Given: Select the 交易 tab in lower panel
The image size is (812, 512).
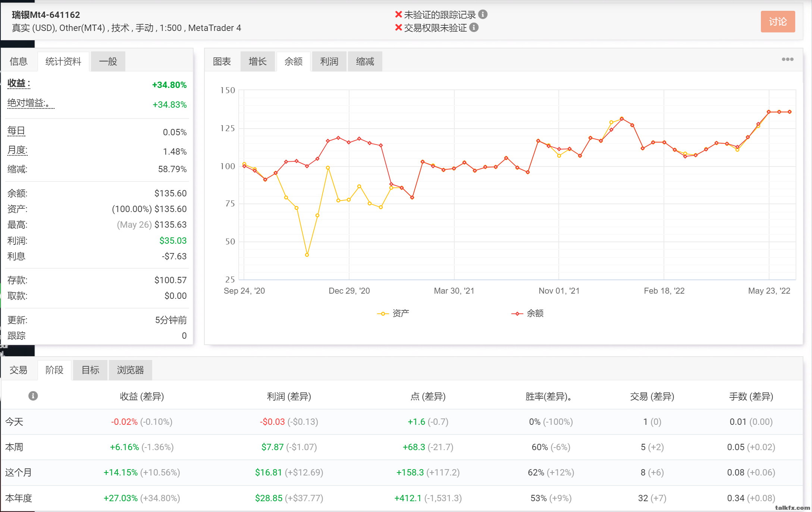Looking at the screenshot, I should tap(19, 370).
